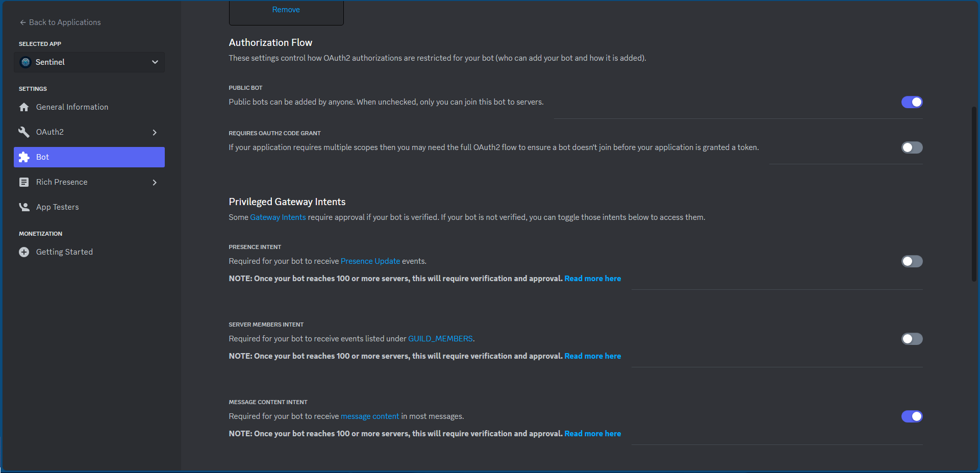Click the Sentinel app avatar icon

(x=26, y=62)
